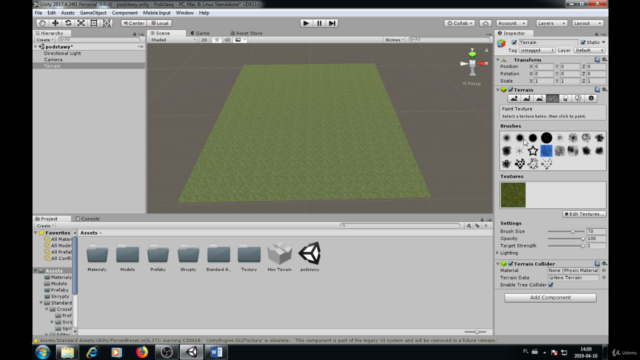Select the Scale tool
The height and width of the screenshot is (360, 640).
[x=81, y=23]
